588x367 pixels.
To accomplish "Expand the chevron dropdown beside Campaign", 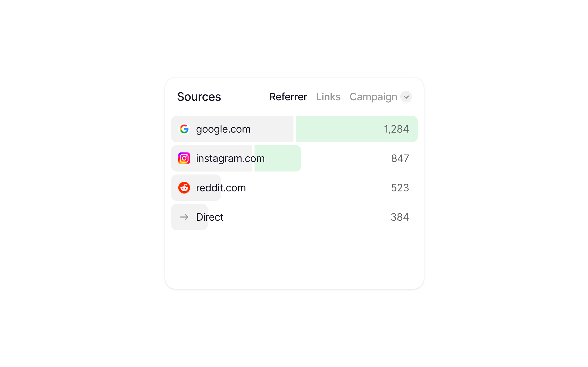I will [x=406, y=97].
